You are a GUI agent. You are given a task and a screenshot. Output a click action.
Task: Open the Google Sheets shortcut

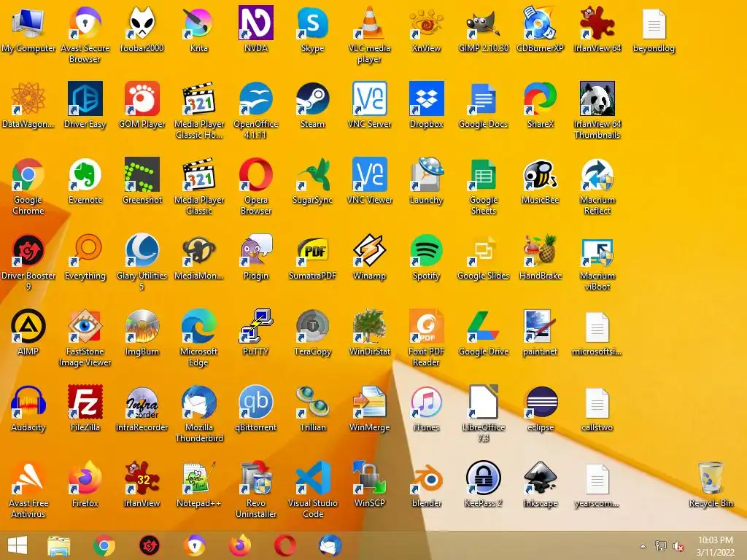click(x=483, y=174)
